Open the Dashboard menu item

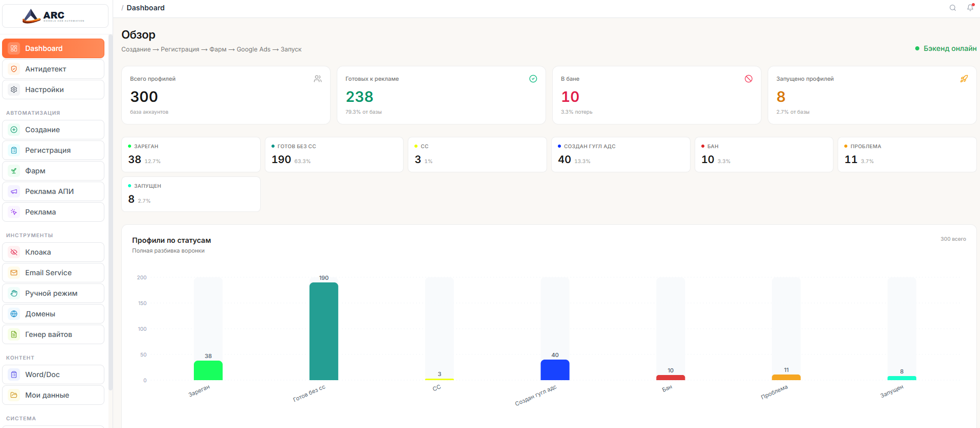pyautogui.click(x=53, y=48)
